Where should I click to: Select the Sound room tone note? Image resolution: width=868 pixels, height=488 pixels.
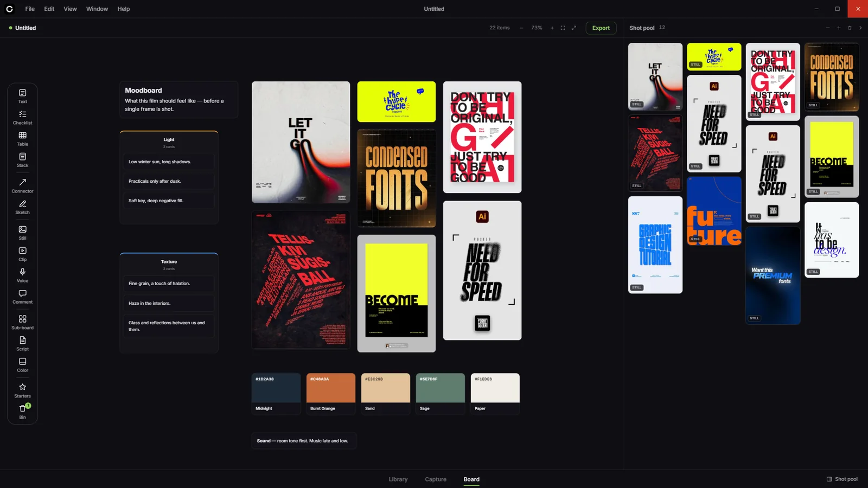[303, 441]
